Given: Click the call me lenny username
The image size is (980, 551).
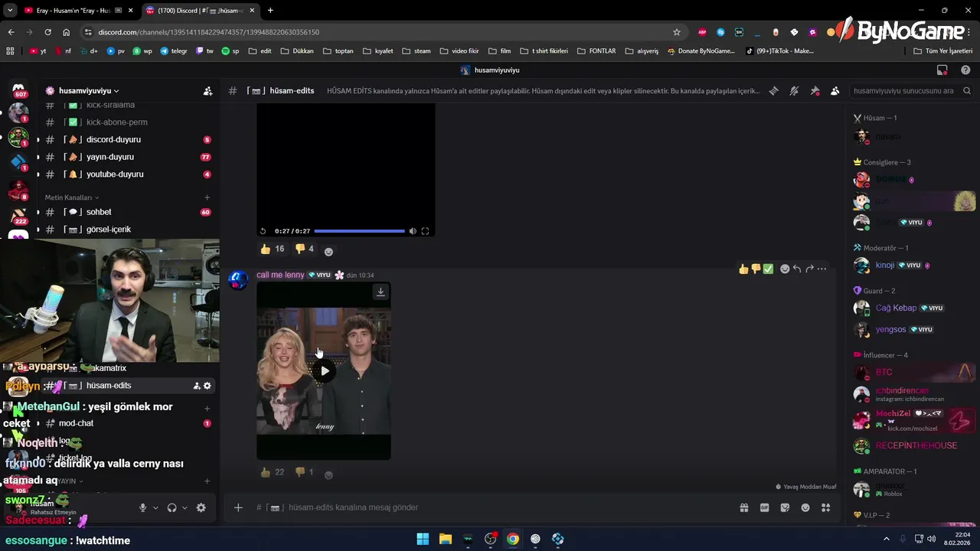Looking at the screenshot, I should (280, 275).
